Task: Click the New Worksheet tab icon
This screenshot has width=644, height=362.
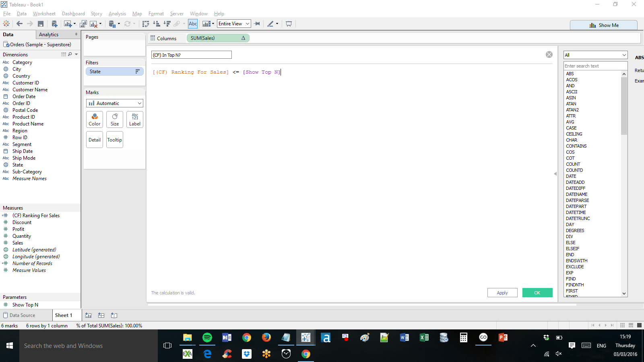Action: 89,315
